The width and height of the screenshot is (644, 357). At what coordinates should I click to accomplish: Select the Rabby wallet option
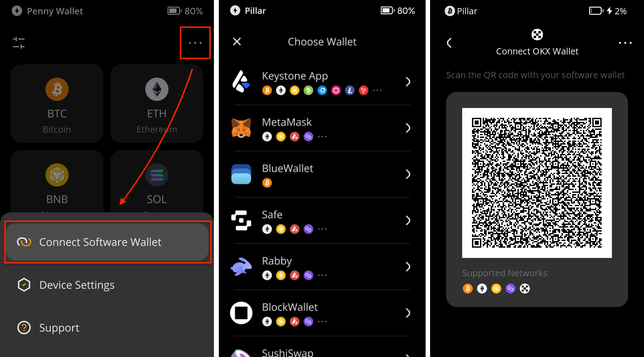pos(321,267)
